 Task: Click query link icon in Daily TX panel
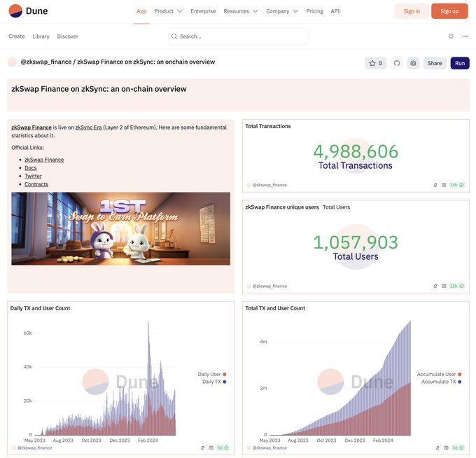coord(202,448)
